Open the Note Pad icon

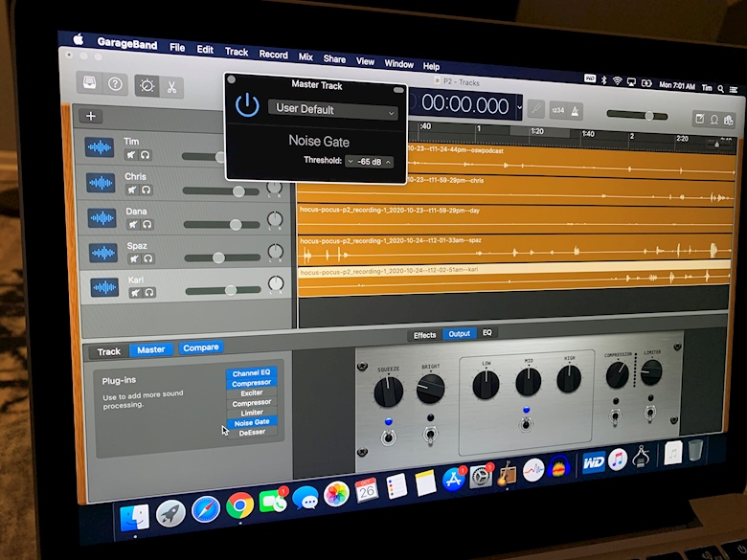click(699, 119)
